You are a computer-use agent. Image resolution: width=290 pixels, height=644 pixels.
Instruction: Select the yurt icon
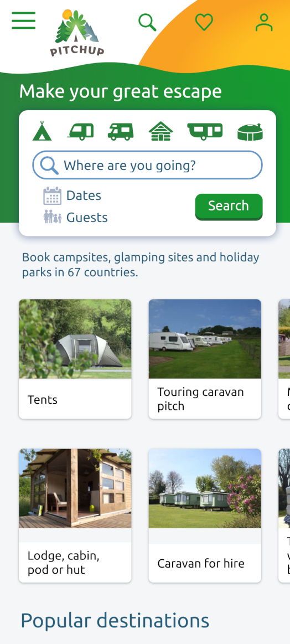tap(250, 132)
